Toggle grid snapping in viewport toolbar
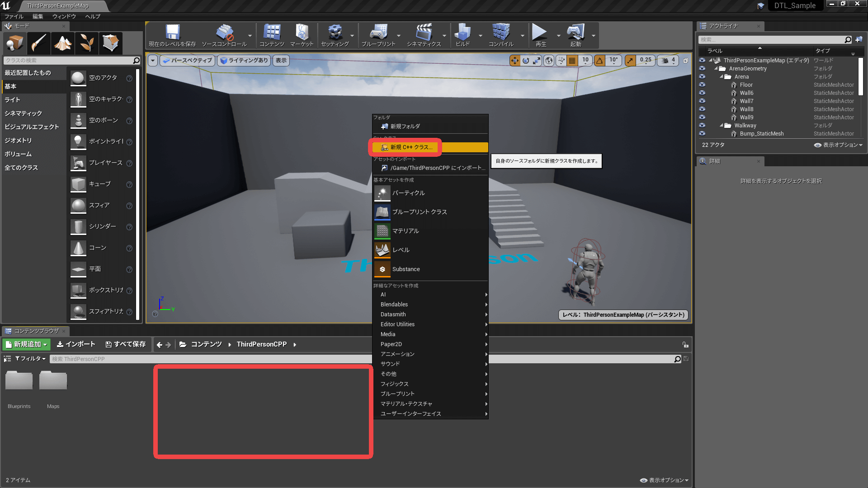The width and height of the screenshot is (868, 488). pyautogui.click(x=572, y=61)
